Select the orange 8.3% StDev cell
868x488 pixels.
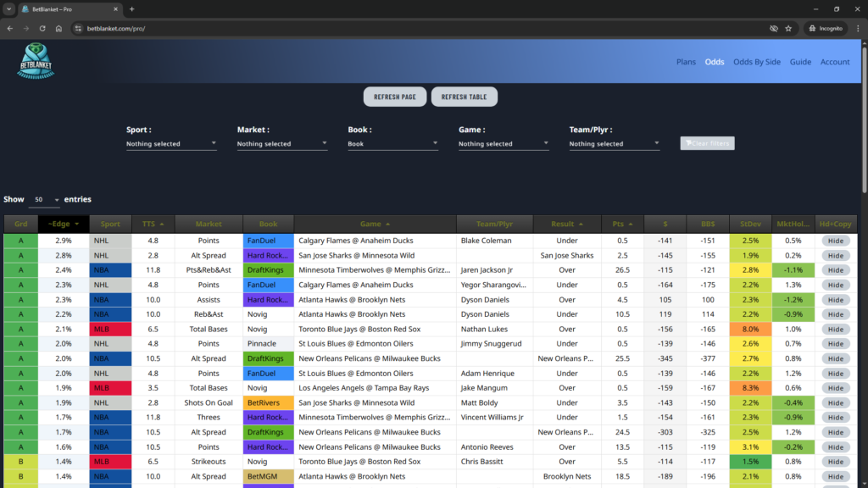[x=750, y=388]
